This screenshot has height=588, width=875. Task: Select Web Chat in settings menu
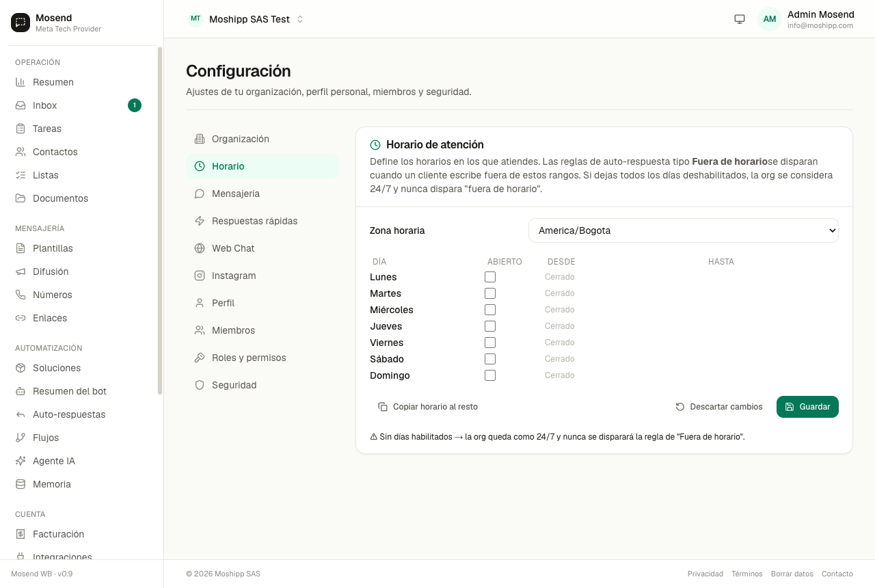[x=262, y=248]
